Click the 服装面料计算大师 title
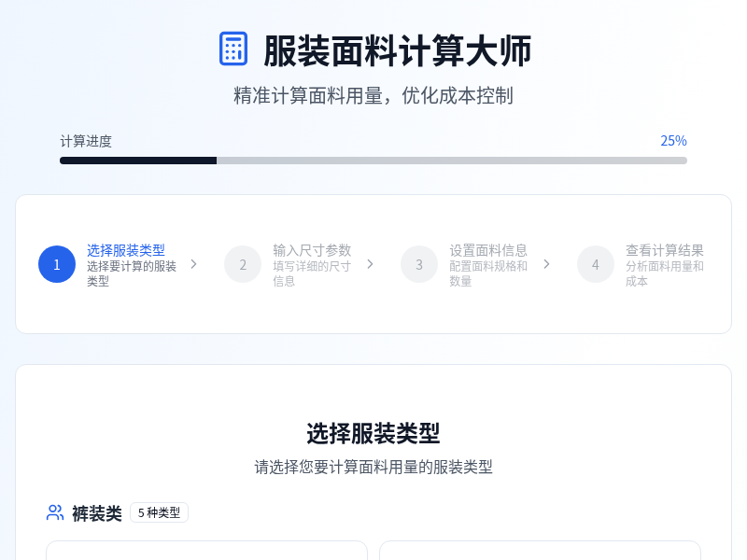The width and height of the screenshot is (747, 560). (397, 51)
